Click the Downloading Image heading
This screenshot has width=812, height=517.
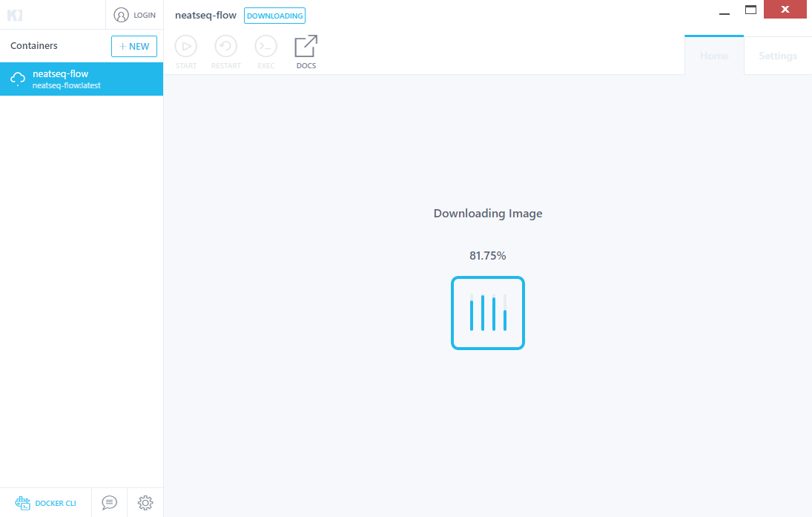[488, 214]
